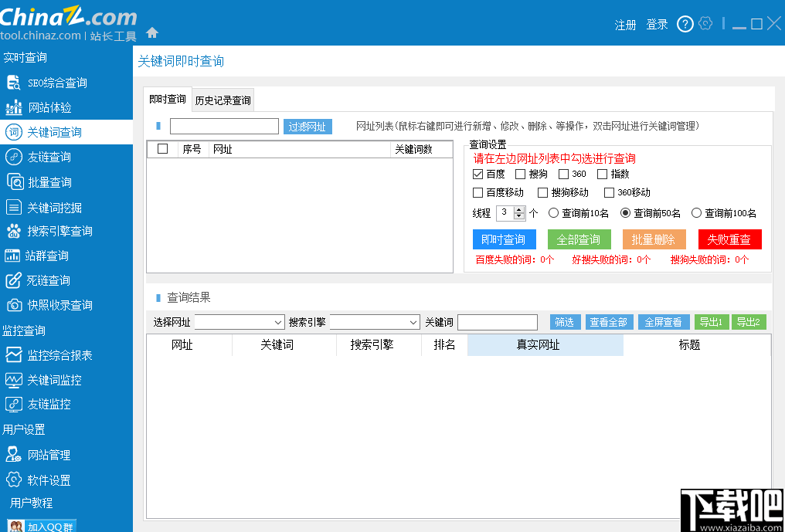Open 监控综合报表 in sidebar

[62, 354]
